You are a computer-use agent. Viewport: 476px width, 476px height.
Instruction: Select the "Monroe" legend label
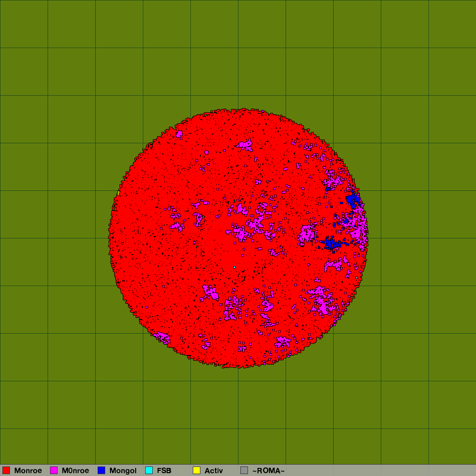click(28, 471)
